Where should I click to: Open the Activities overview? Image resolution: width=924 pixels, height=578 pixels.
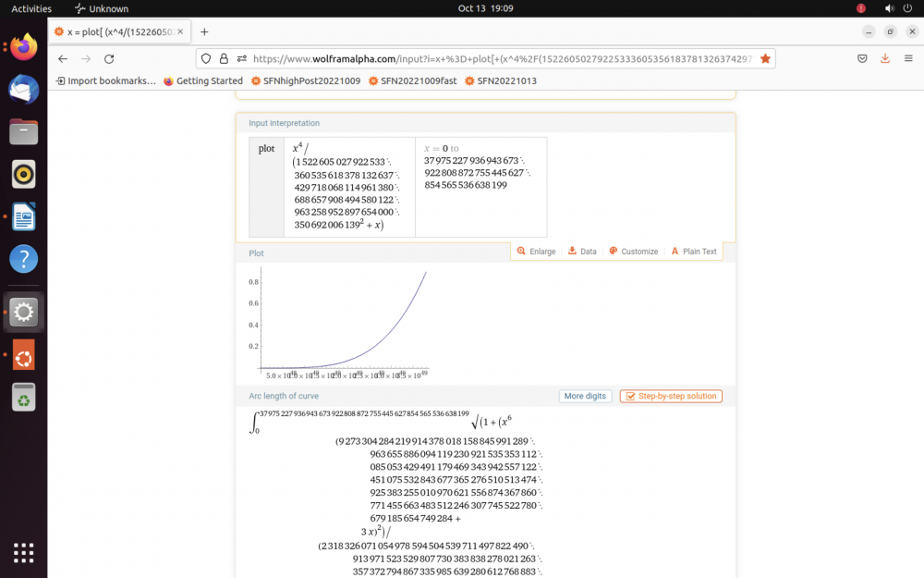(x=31, y=8)
